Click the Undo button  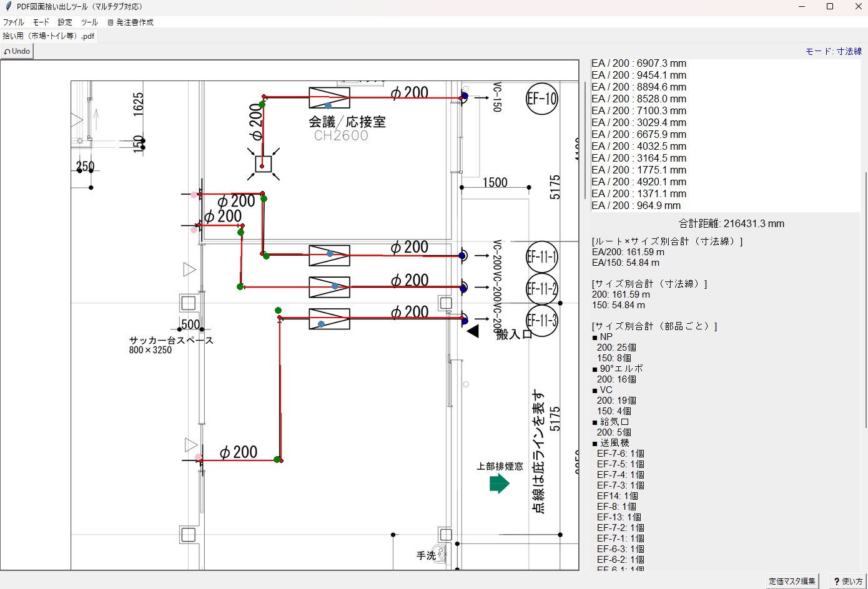click(17, 51)
